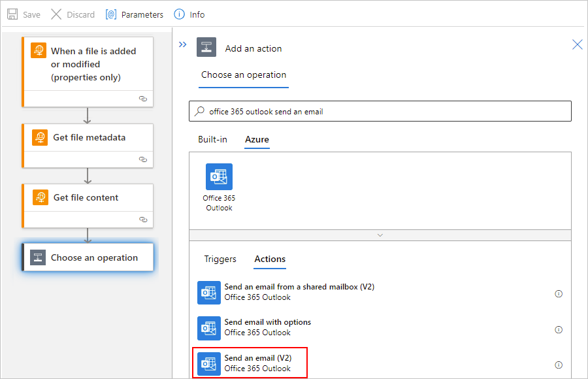Viewport: 588px width, 379px height.
Task: Close the Add an action pane
Action: pos(578,44)
